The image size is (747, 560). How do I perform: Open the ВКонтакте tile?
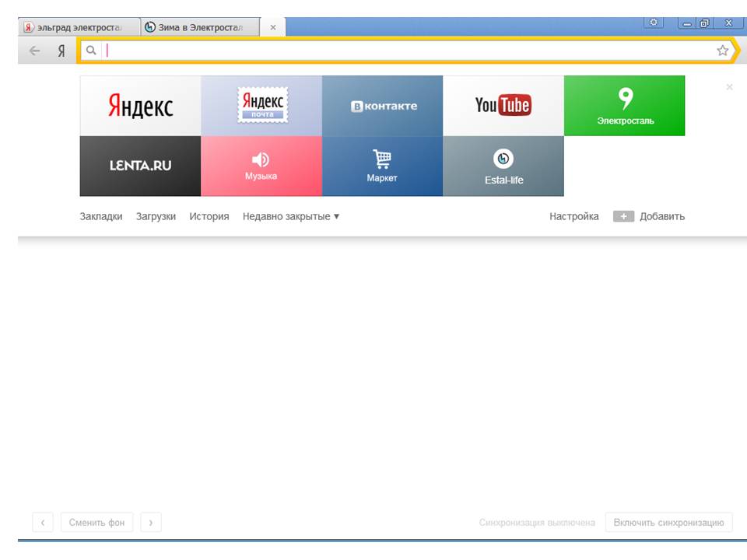click(x=383, y=106)
